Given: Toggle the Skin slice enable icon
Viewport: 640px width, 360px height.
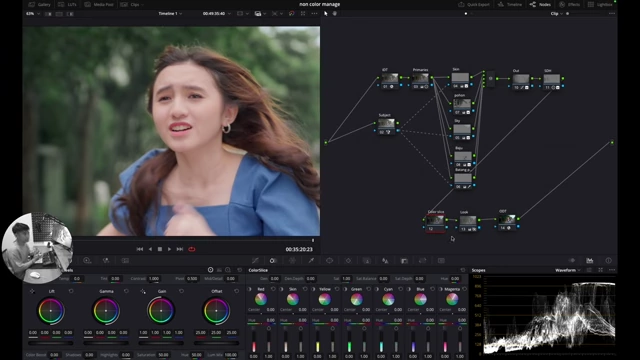Looking at the screenshot, I should 282,289.
